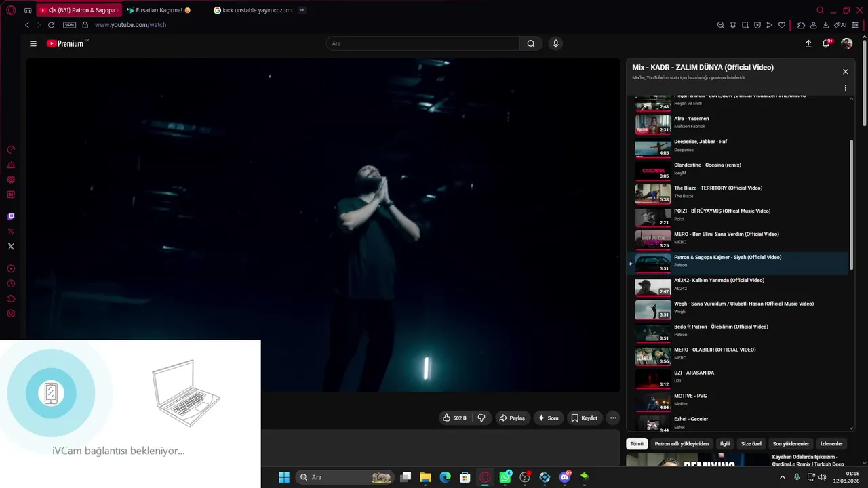View site security lock information
Viewport: 868px width, 488px height.
tap(85, 25)
